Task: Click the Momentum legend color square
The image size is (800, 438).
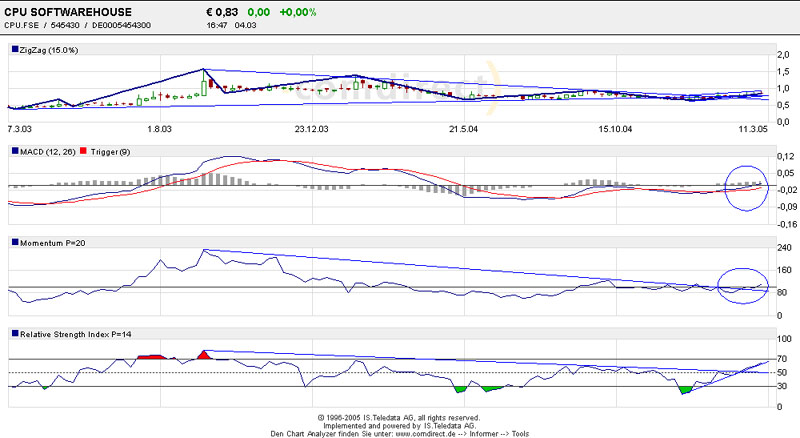Action: tap(14, 242)
